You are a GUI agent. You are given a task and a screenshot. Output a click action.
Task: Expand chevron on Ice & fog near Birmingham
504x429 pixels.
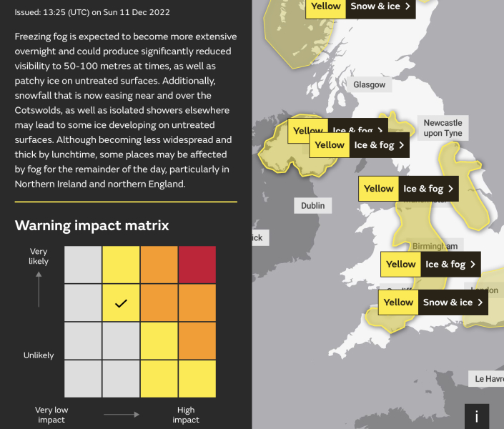coord(473,265)
